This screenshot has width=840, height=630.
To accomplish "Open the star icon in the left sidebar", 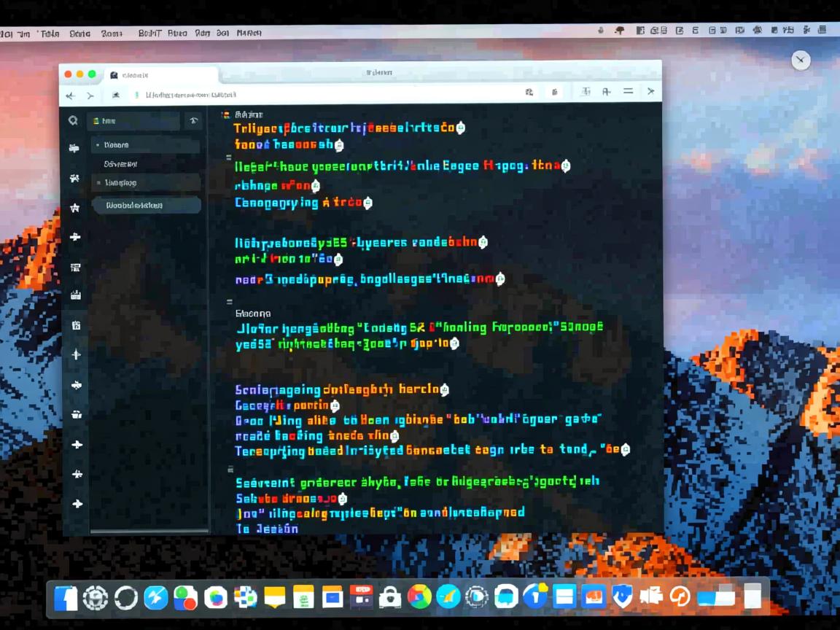I will [x=74, y=208].
